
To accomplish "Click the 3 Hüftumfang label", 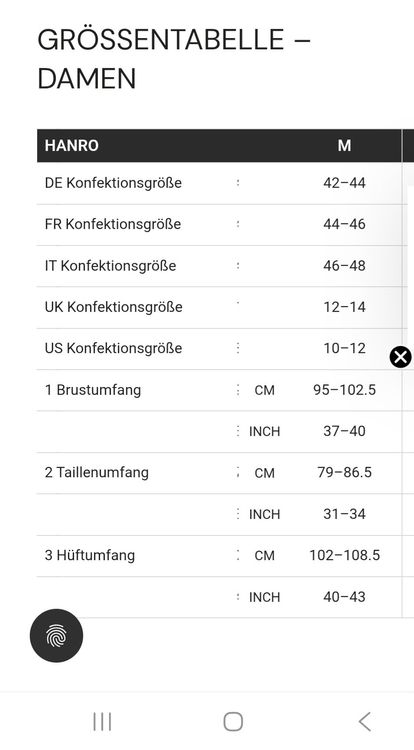I will tap(90, 555).
